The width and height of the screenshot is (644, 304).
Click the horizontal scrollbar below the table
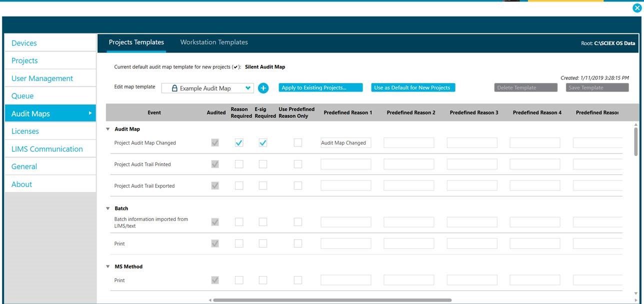(332, 300)
